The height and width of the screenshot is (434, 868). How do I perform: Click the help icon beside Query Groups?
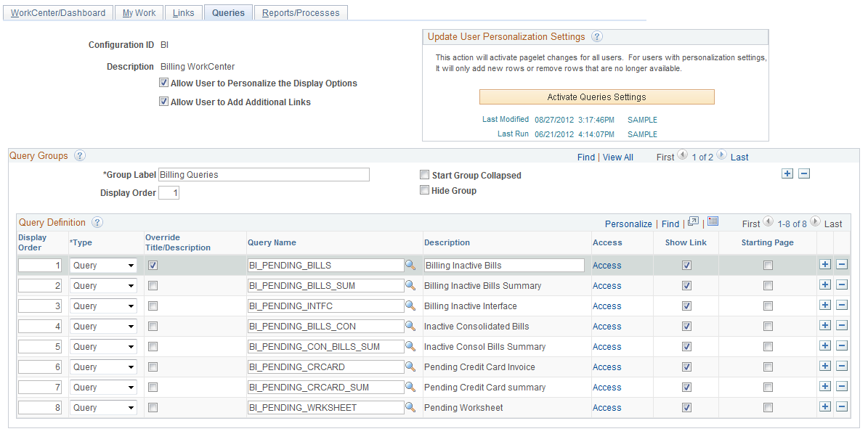click(x=80, y=155)
